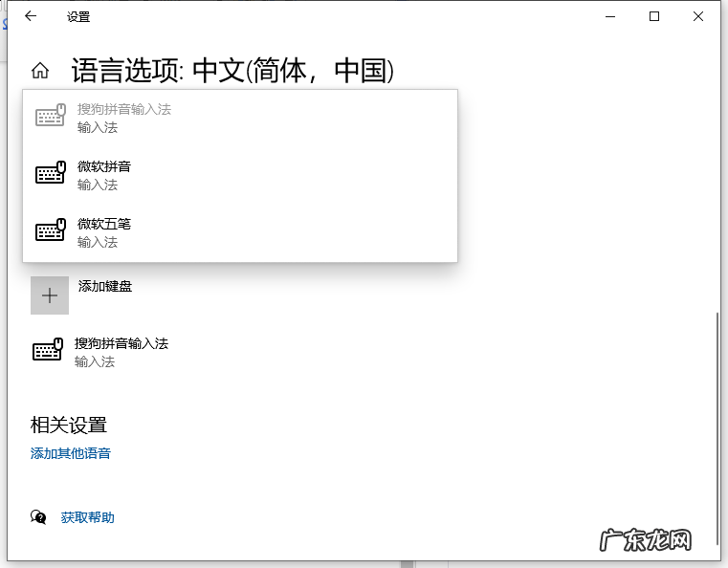728x568 pixels.
Task: Select the installed 搜狗拼音输入法 keyboard entry
Action: point(100,352)
